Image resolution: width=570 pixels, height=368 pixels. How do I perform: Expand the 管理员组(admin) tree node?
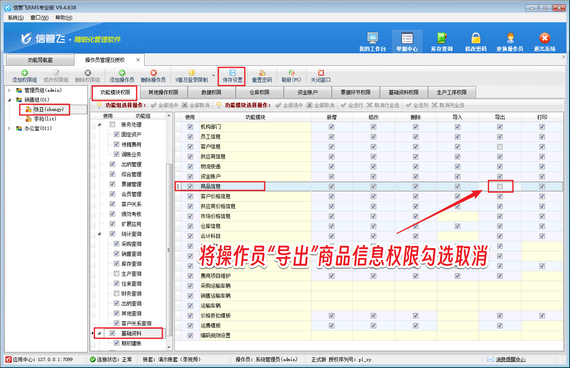[x=9, y=90]
